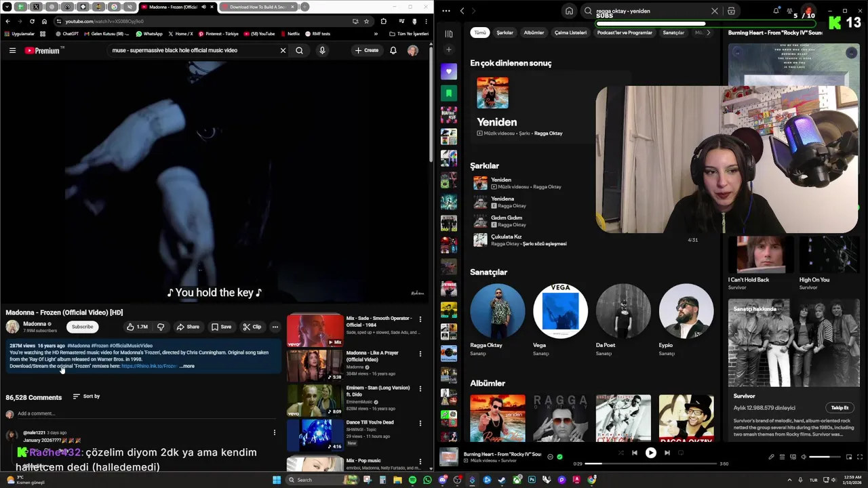Mute Spotify volume speaker

pyautogui.click(x=804, y=457)
